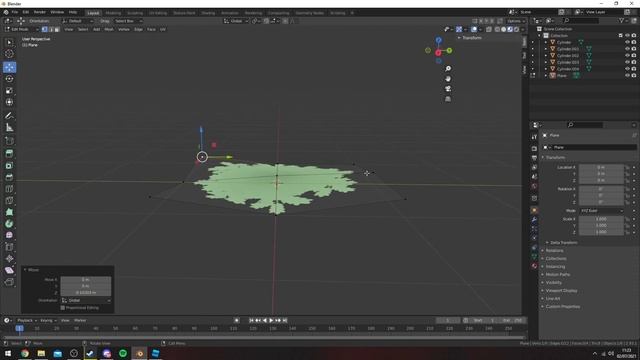Open Chrome from the taskbar
The width and height of the screenshot is (640, 360).
tap(25, 353)
